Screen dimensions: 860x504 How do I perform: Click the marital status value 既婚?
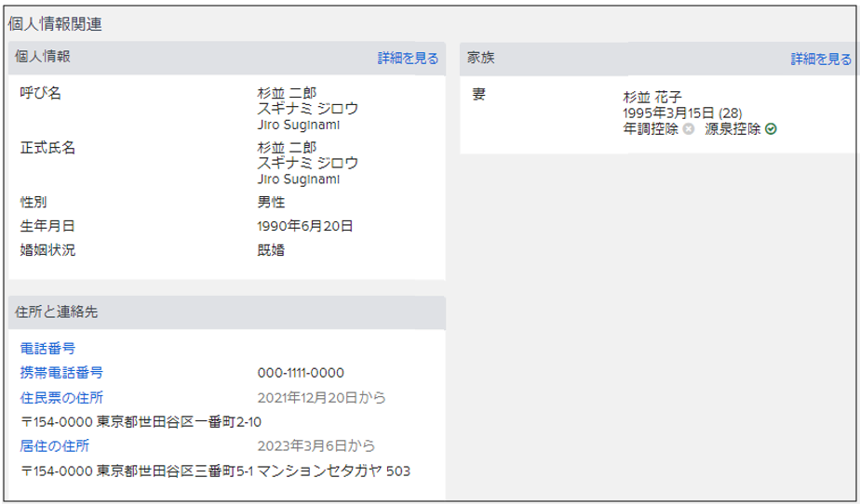pyautogui.click(x=271, y=250)
